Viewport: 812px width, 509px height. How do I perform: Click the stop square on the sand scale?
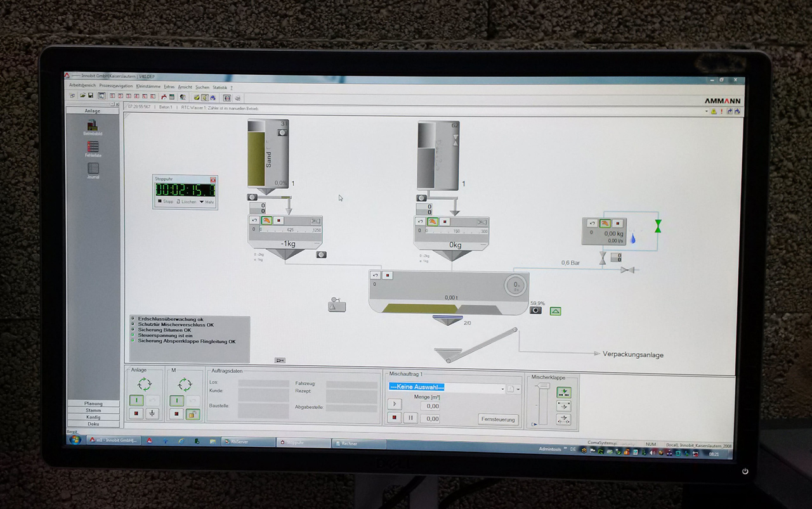[x=278, y=221]
